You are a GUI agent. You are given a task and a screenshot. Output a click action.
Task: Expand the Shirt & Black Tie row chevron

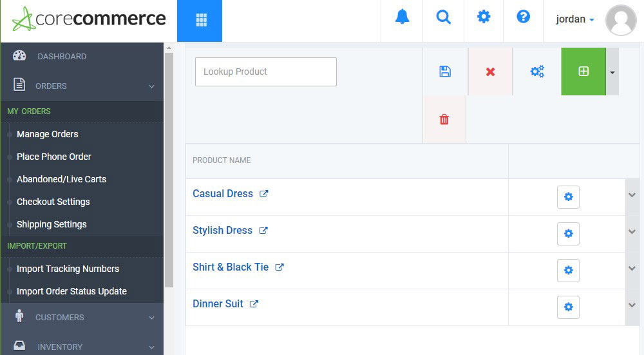coord(632,268)
